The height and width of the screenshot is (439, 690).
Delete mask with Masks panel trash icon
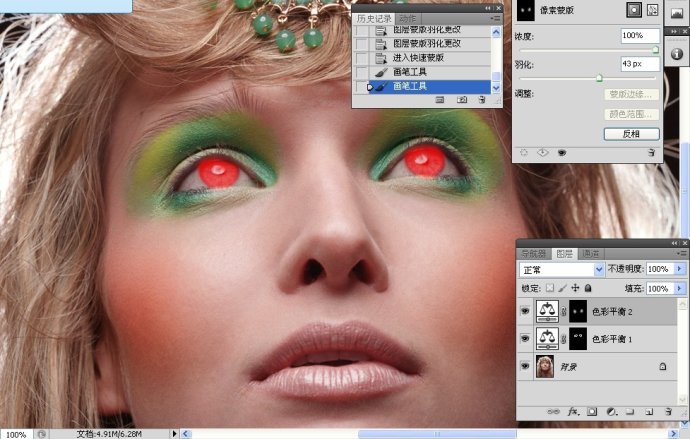[x=651, y=153]
